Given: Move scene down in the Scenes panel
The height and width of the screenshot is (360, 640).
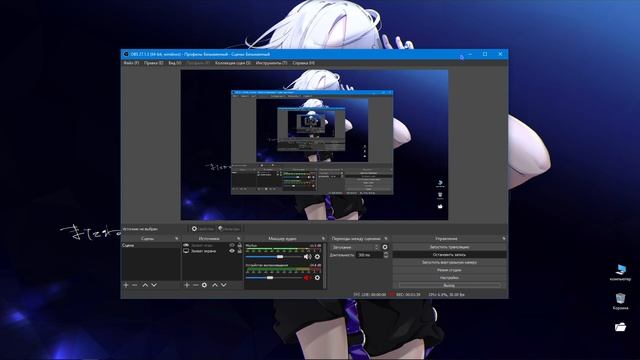Looking at the screenshot, I should (x=154, y=285).
